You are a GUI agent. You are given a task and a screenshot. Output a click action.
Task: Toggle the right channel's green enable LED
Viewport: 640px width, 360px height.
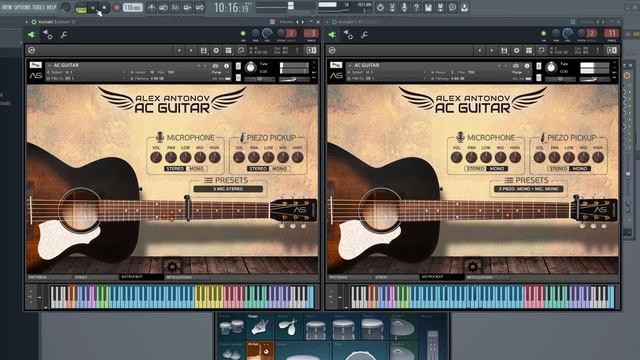pyautogui.click(x=544, y=33)
